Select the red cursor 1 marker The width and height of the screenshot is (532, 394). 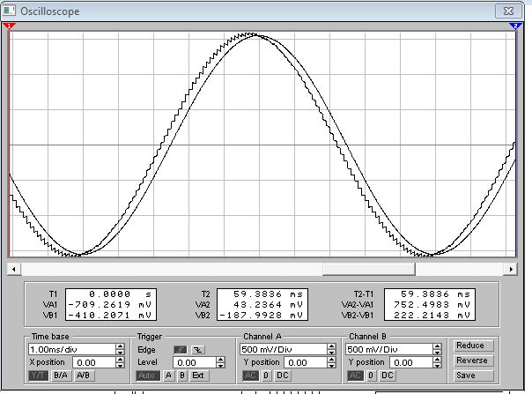click(9, 26)
